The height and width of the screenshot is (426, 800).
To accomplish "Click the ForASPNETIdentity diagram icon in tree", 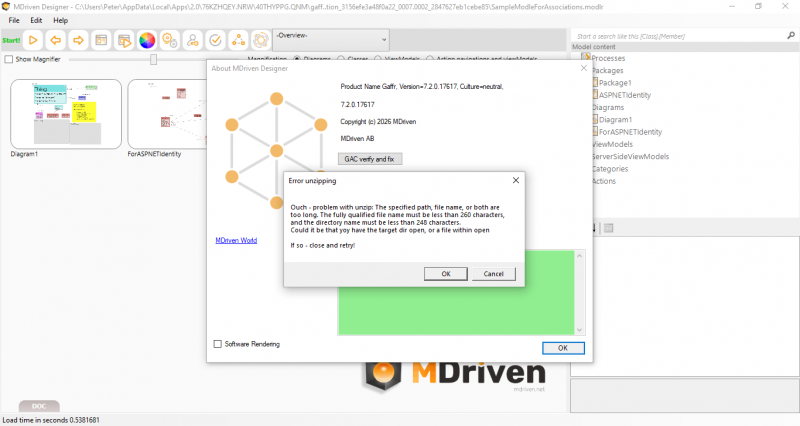I will point(595,131).
